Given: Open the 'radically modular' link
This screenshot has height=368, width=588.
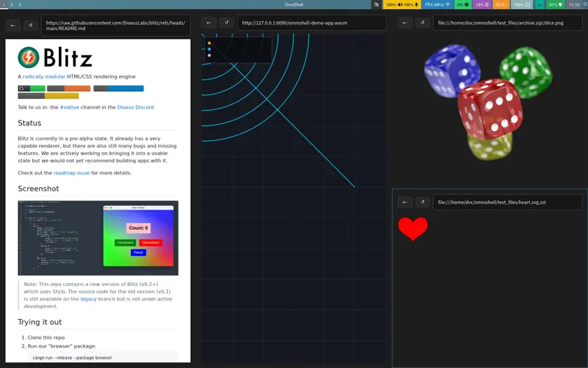Looking at the screenshot, I should [44, 76].
